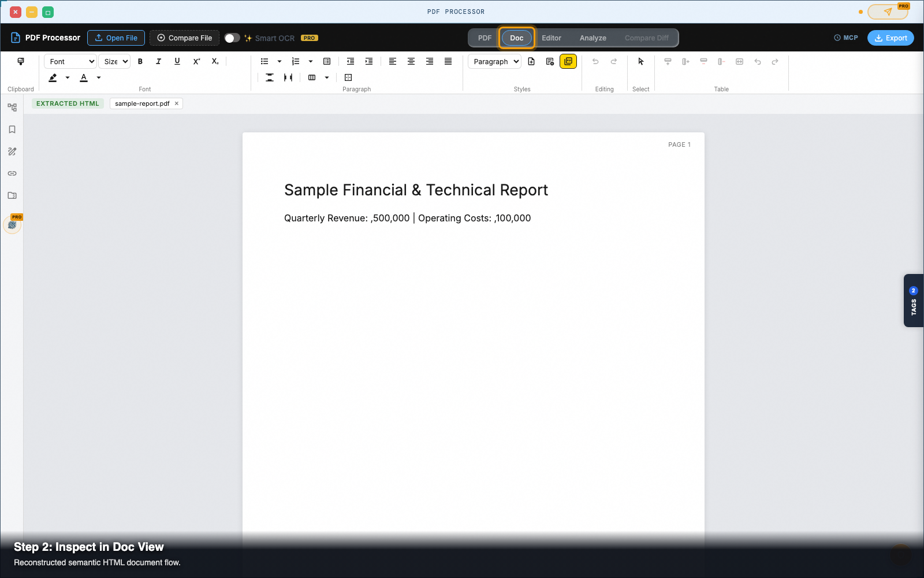Image resolution: width=924 pixels, height=578 pixels.
Task: Click delete table column icon
Action: tap(721, 61)
